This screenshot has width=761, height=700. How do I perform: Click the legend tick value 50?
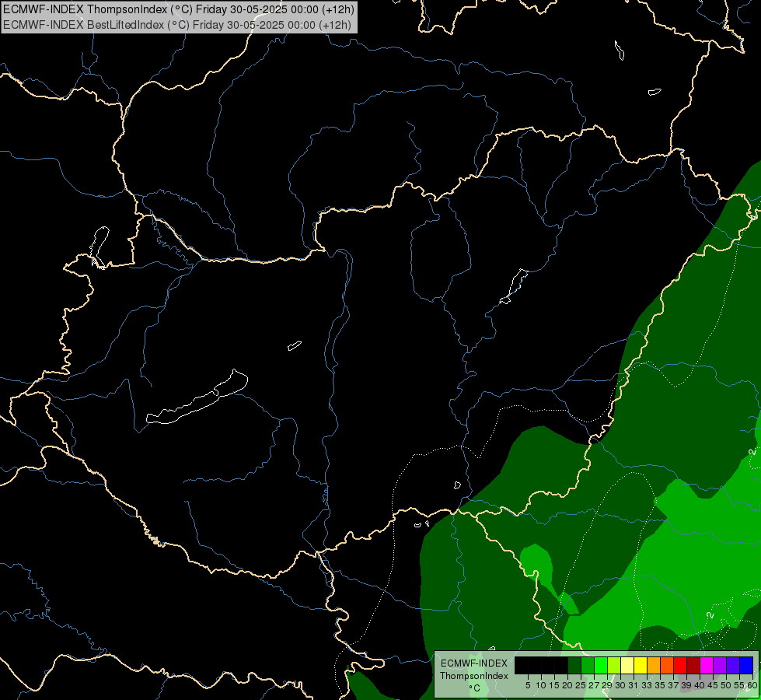[x=727, y=685]
